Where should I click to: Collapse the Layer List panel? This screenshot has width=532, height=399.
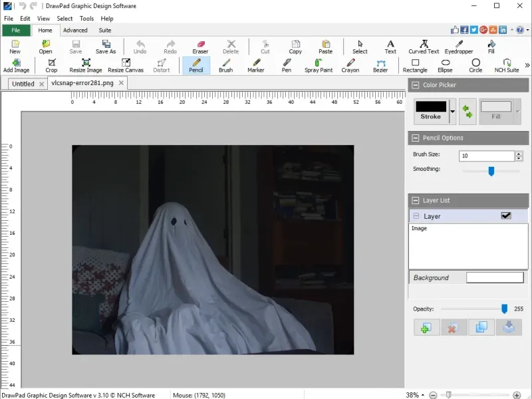(415, 201)
